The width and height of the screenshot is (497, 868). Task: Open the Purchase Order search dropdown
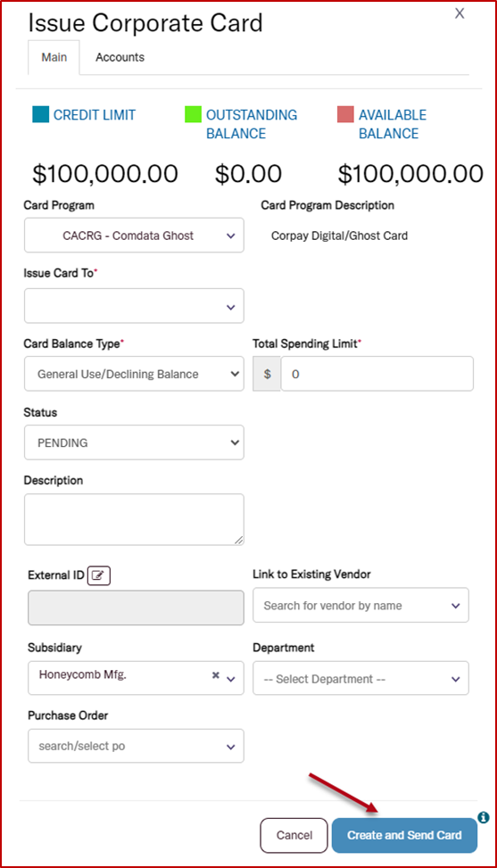(137, 746)
